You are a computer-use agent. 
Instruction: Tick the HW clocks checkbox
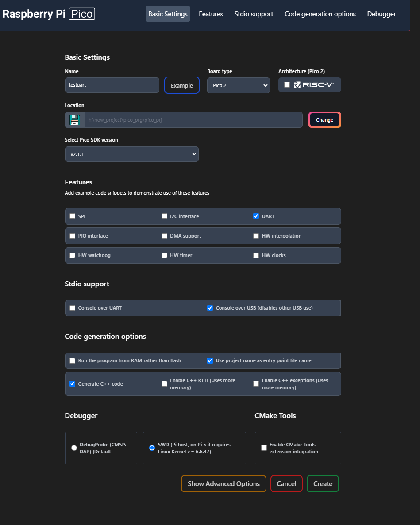tap(256, 255)
